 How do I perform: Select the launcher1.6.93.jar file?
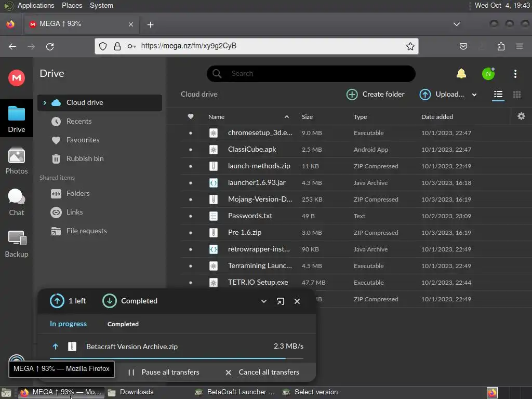(x=257, y=182)
